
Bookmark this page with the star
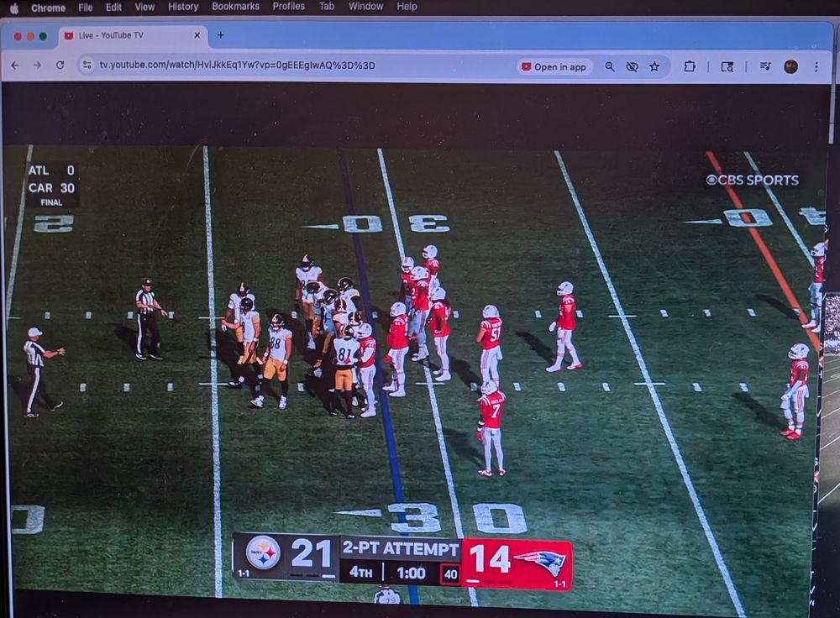[654, 66]
